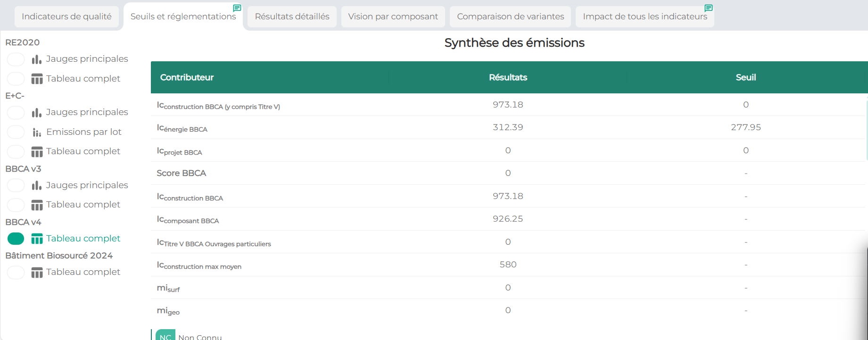Click the table icon for RE2020 Tableau complet
868x340 pixels.
37,79
